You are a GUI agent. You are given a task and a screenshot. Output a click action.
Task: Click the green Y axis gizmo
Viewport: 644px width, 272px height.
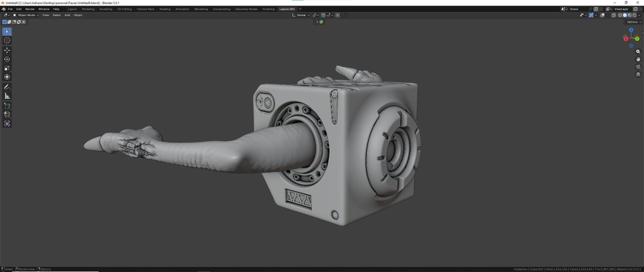click(637, 39)
